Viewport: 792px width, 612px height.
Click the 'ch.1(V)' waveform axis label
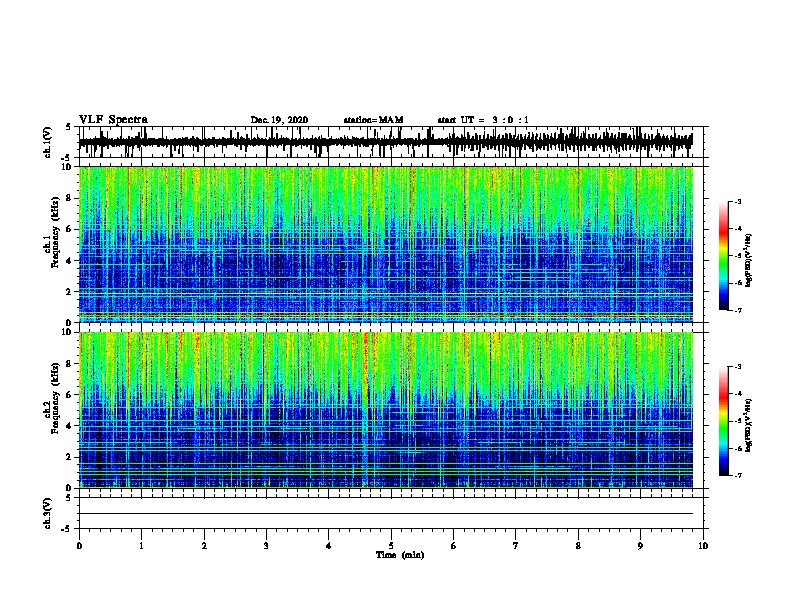[48, 142]
